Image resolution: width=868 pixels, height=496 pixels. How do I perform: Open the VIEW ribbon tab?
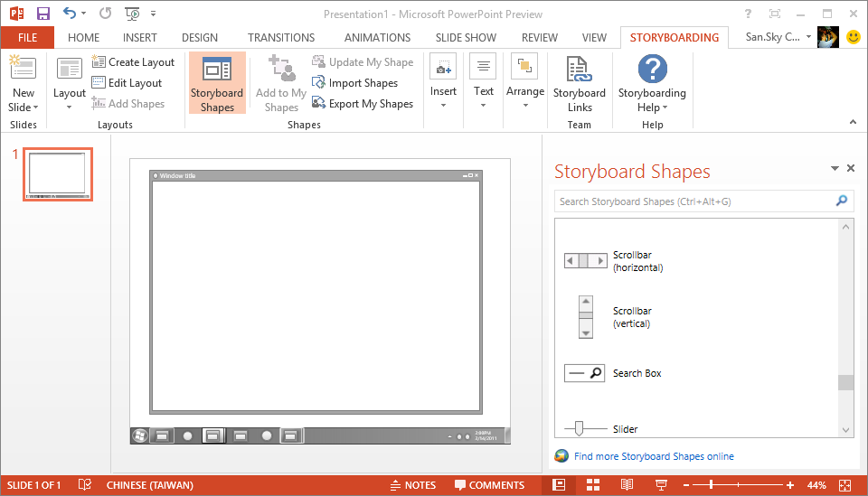tap(595, 38)
